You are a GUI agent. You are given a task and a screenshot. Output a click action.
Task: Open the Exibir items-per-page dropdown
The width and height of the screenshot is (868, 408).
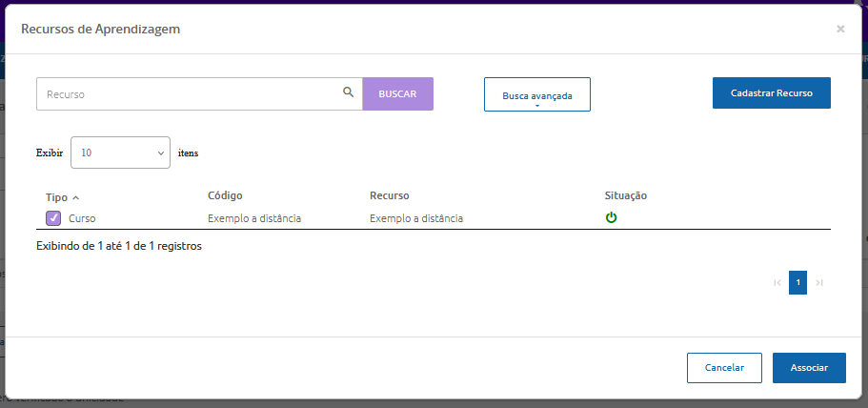[120, 153]
